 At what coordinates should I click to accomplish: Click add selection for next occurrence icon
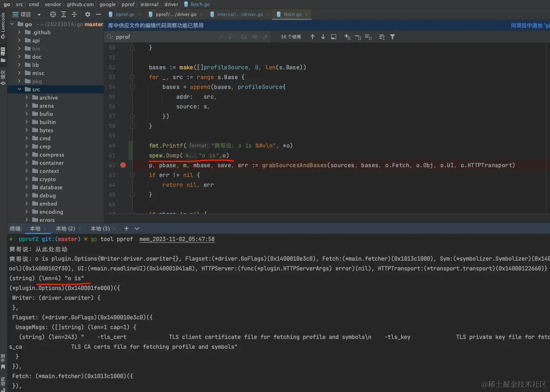[x=347, y=37]
